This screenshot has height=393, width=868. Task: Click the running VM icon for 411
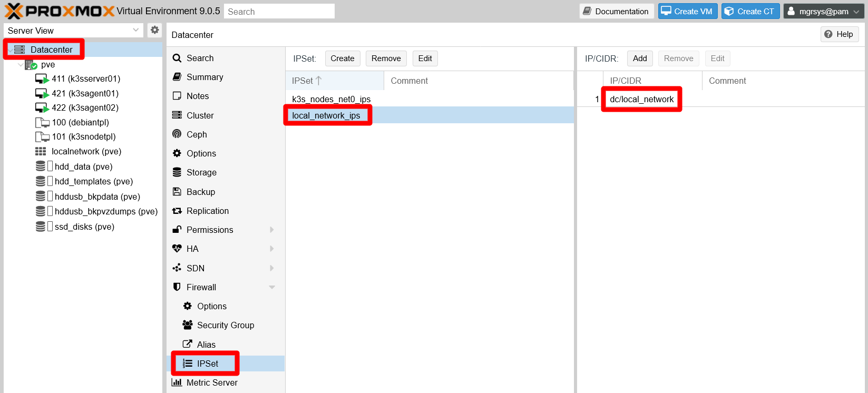tap(42, 79)
